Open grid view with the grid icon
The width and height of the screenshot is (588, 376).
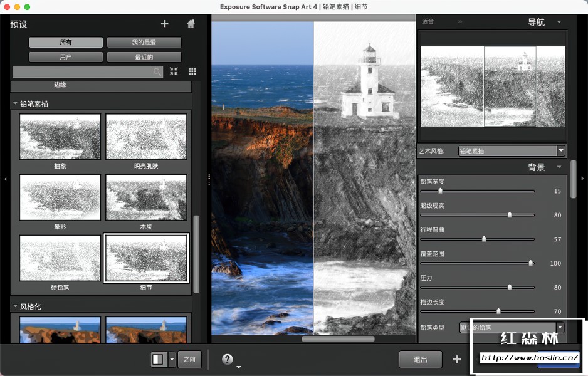(192, 71)
